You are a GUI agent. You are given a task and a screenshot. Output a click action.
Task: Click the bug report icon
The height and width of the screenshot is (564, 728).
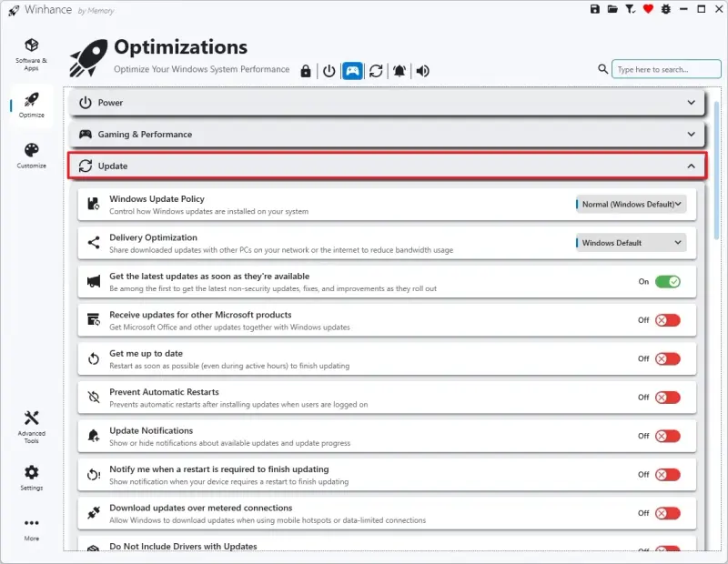click(x=665, y=9)
